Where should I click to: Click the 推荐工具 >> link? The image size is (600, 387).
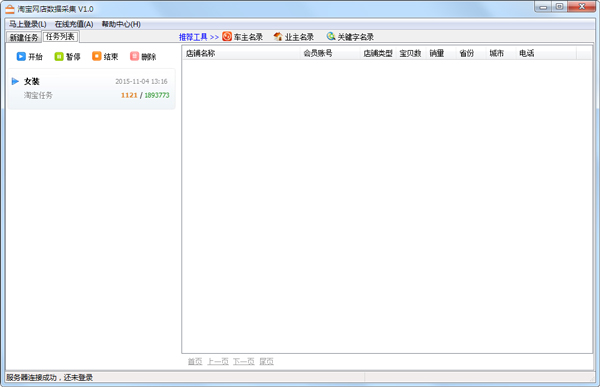[199, 37]
